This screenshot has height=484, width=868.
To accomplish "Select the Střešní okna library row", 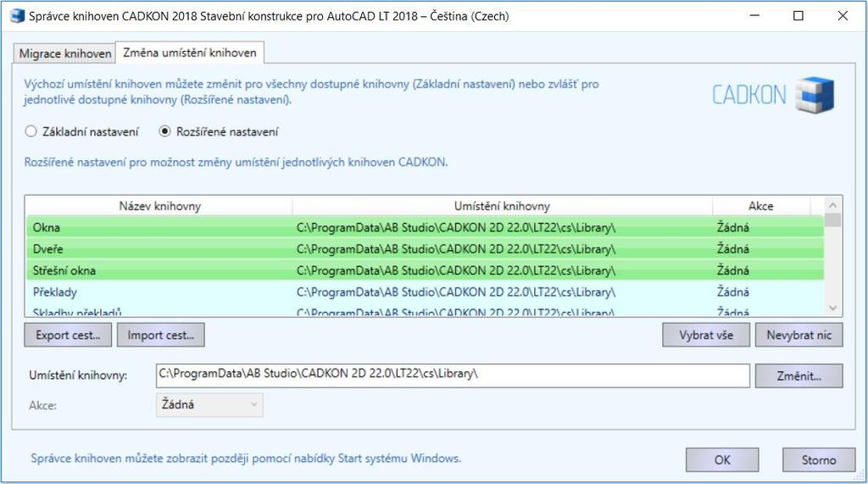I will point(425,270).
